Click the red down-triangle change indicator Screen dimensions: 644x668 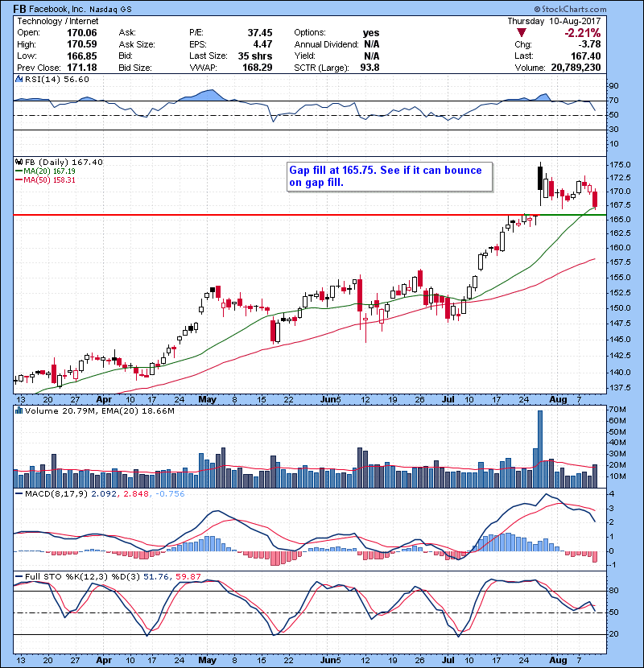coord(522,33)
